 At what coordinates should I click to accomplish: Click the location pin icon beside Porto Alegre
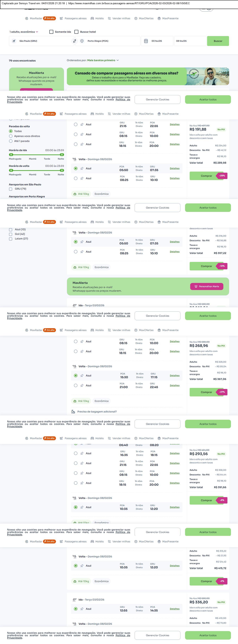click(82, 41)
